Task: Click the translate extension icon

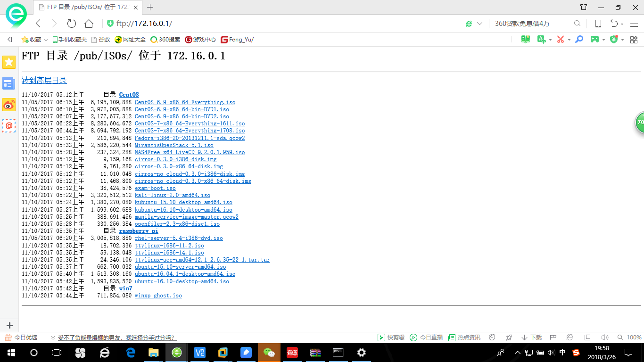Action: click(x=542, y=40)
